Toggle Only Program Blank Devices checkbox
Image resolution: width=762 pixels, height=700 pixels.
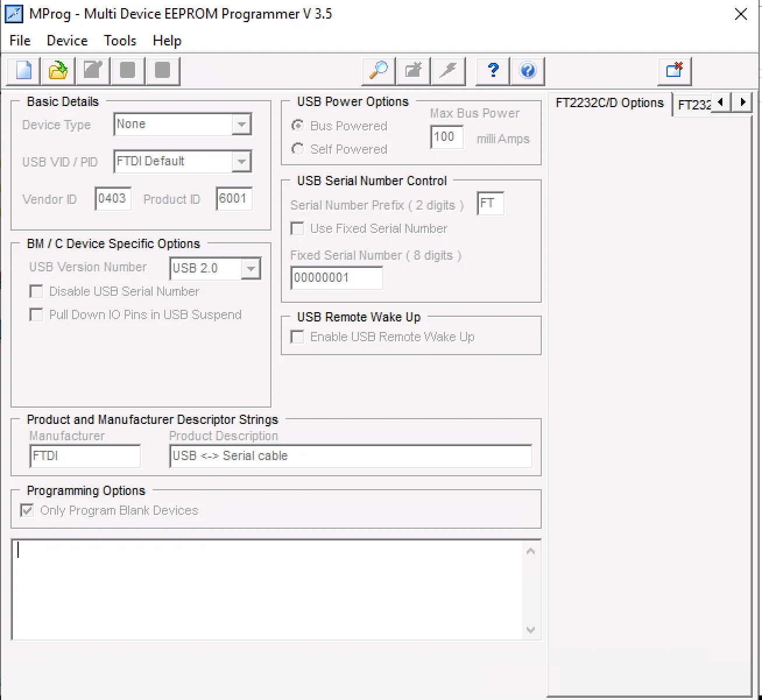click(x=27, y=511)
